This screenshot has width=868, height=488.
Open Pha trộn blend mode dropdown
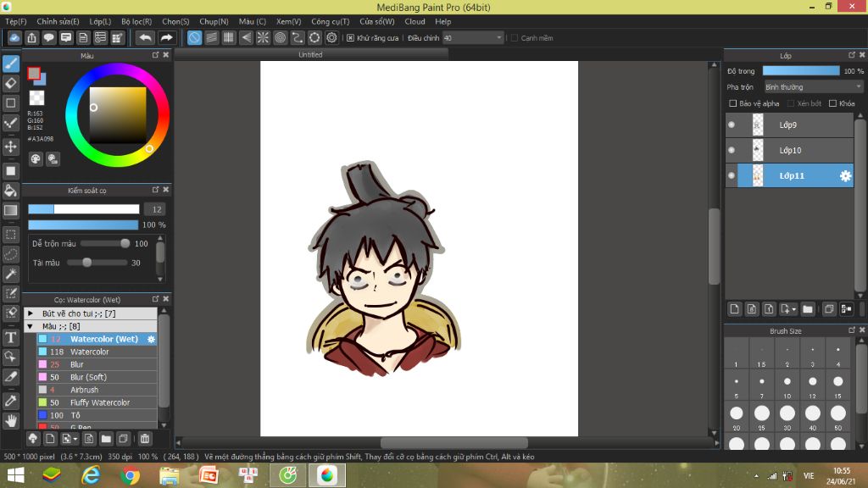pyautogui.click(x=813, y=87)
